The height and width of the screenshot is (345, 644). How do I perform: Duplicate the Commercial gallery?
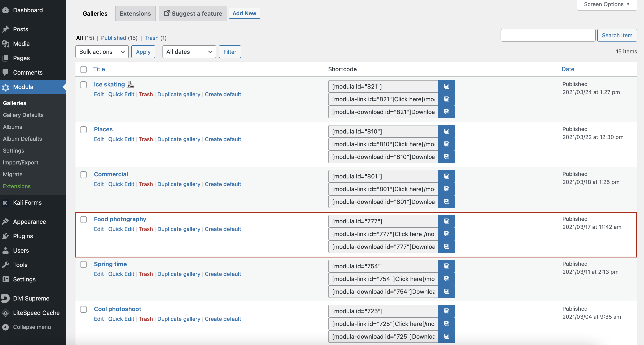point(179,184)
